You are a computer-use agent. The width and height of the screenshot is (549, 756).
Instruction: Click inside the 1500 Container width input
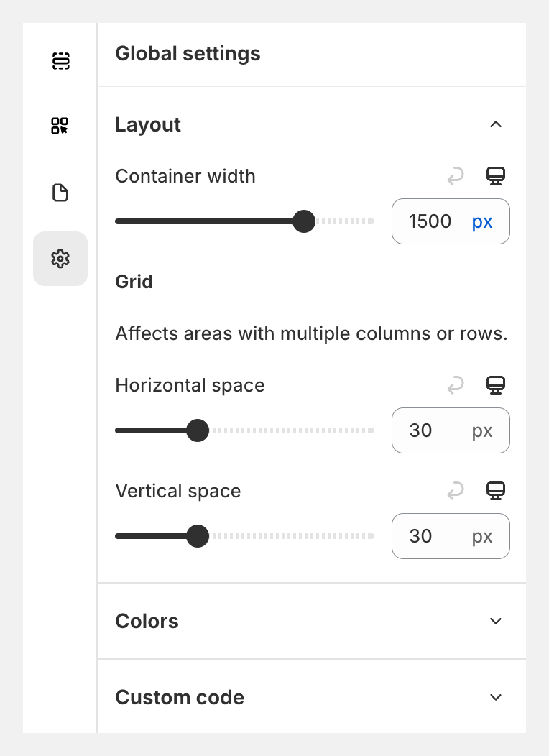tap(430, 221)
